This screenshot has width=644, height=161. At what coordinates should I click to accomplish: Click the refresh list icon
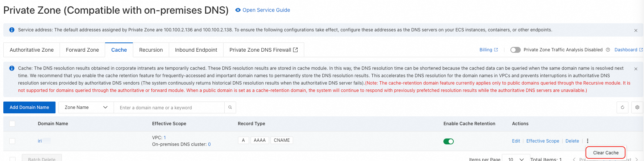click(x=623, y=107)
